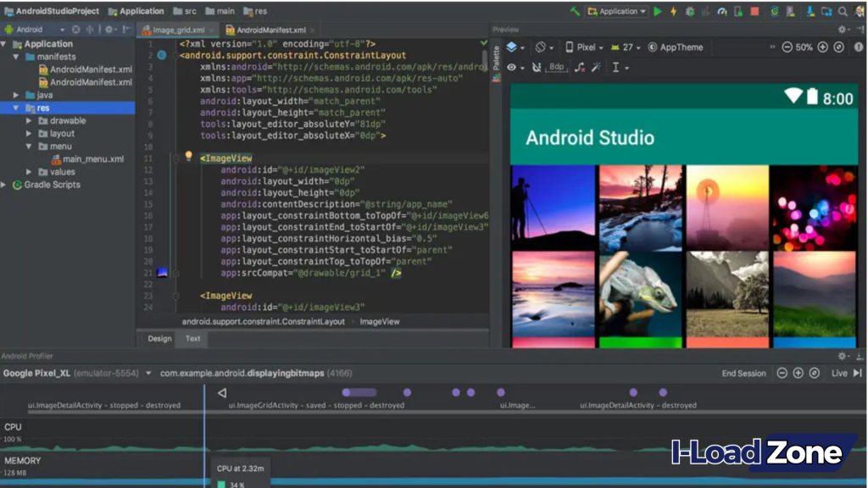The image size is (868, 488).
Task: Open the view options eye icon
Action: tap(512, 66)
